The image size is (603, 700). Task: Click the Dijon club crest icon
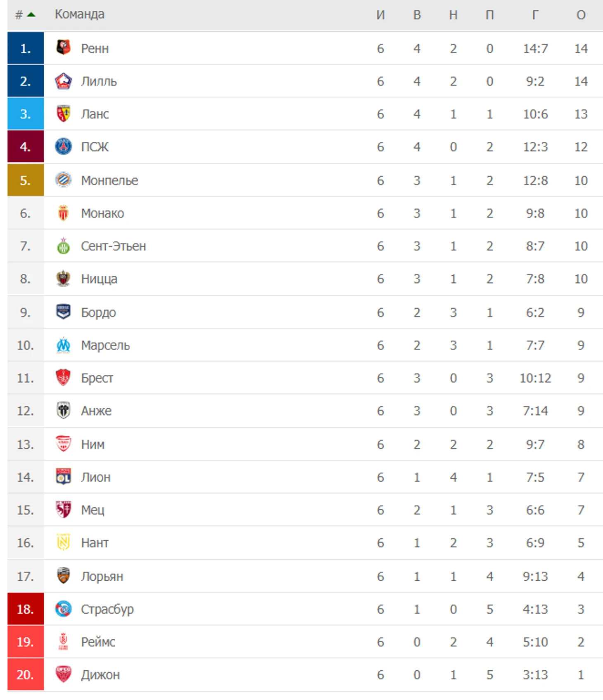pyautogui.click(x=63, y=674)
